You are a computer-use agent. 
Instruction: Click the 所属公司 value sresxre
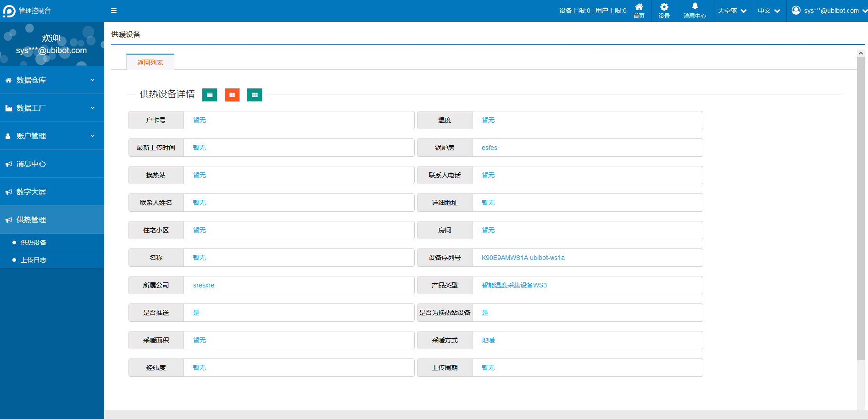pos(204,285)
